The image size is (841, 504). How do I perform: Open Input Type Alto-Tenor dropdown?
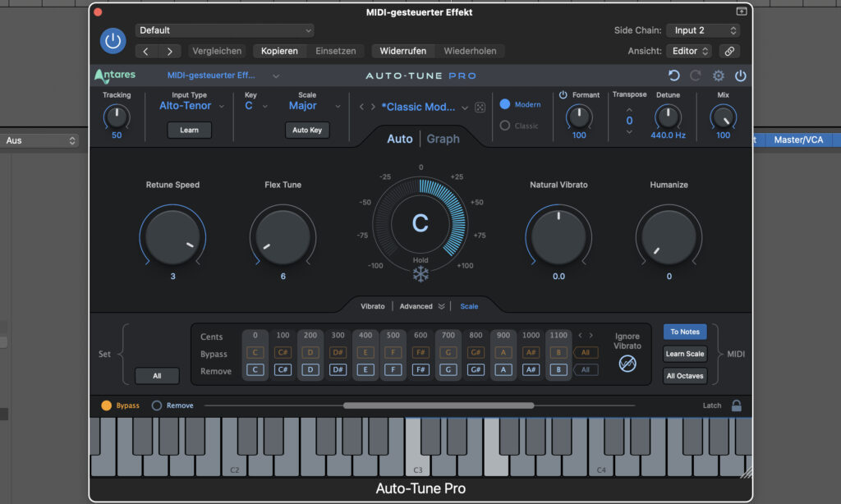(x=191, y=106)
